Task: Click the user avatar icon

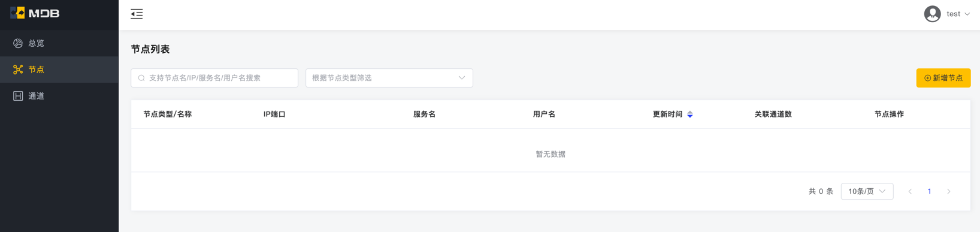Action: click(x=932, y=14)
